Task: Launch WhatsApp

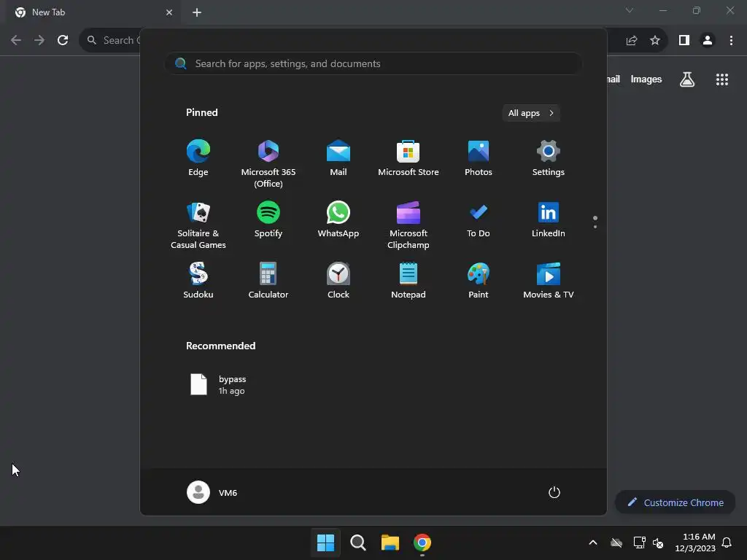Action: click(338, 219)
